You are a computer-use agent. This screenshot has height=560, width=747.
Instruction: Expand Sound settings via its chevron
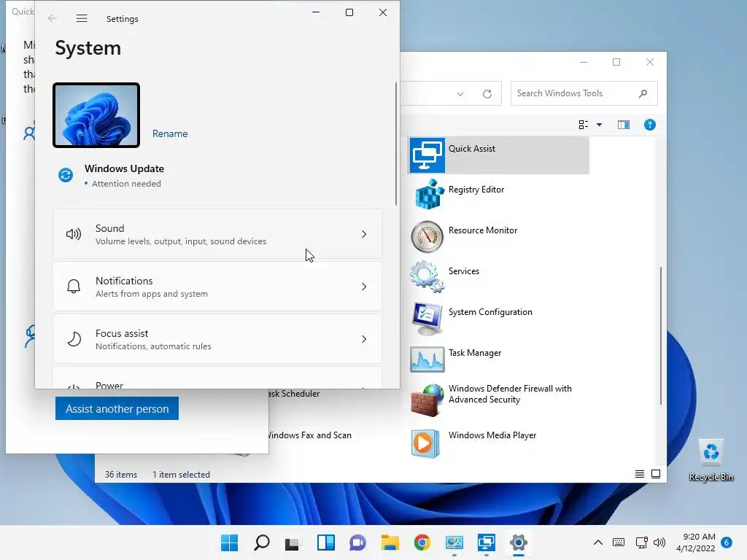pyautogui.click(x=364, y=234)
